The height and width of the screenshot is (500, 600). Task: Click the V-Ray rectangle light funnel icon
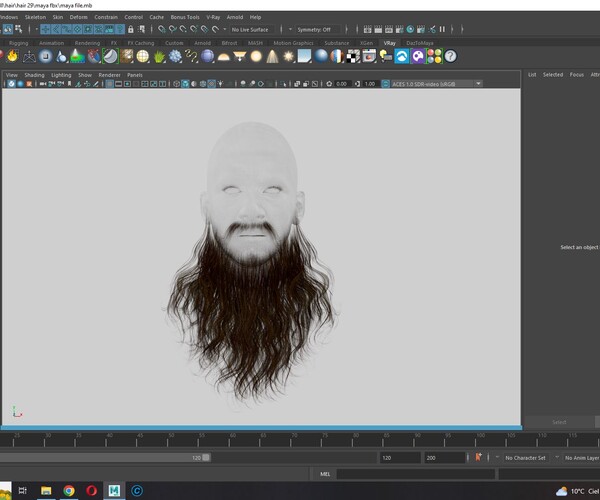(240, 56)
